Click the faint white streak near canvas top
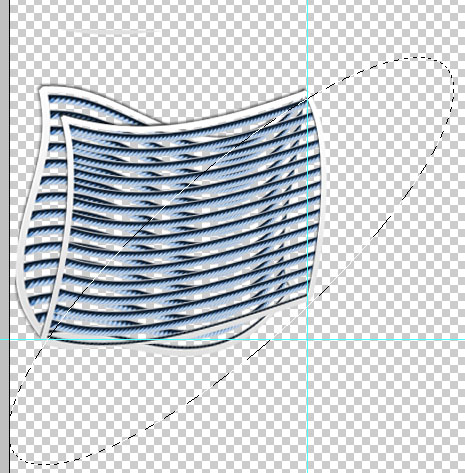465x473 pixels. pyautogui.click(x=110, y=31)
